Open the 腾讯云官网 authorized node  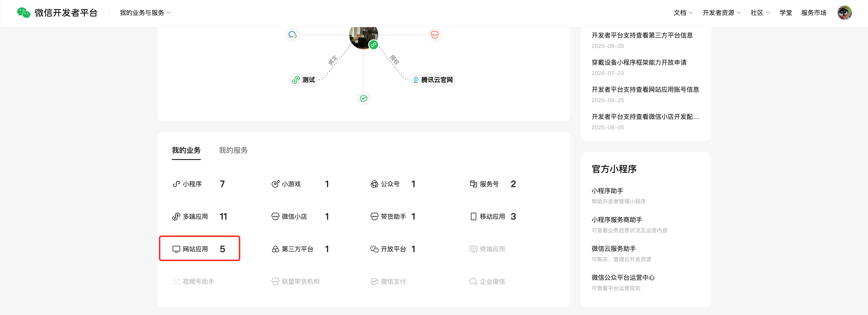pyautogui.click(x=433, y=80)
